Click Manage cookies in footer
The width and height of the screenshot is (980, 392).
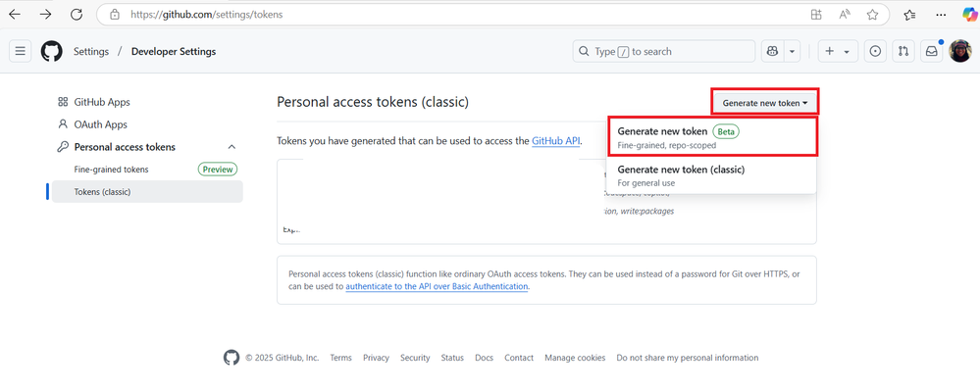[575, 358]
